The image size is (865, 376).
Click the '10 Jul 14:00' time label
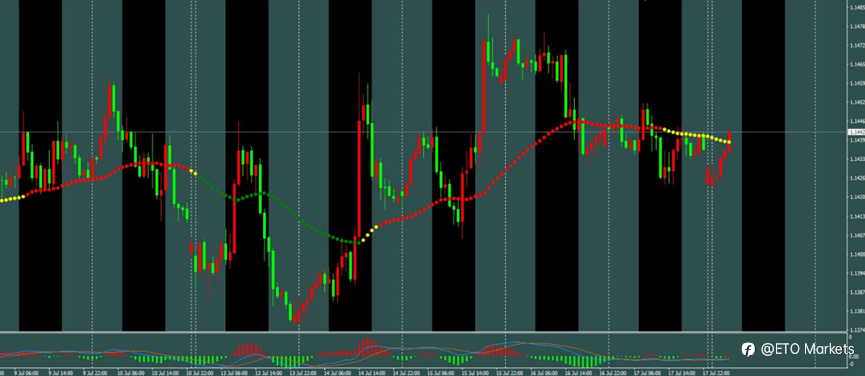[x=165, y=373]
